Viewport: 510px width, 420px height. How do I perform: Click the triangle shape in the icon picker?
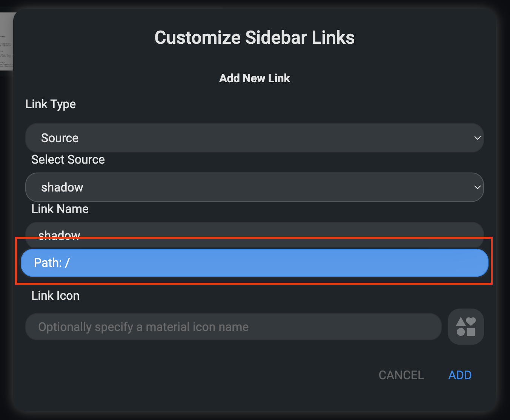pyautogui.click(x=461, y=322)
